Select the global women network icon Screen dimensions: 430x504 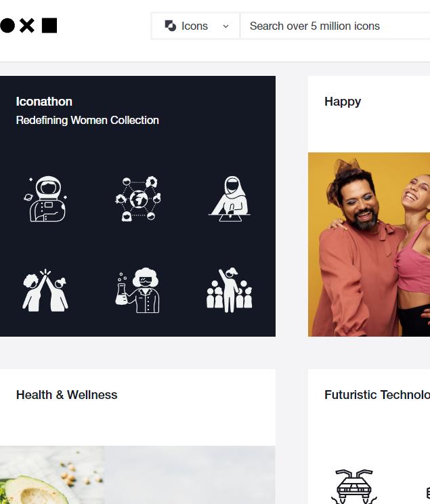(x=138, y=198)
